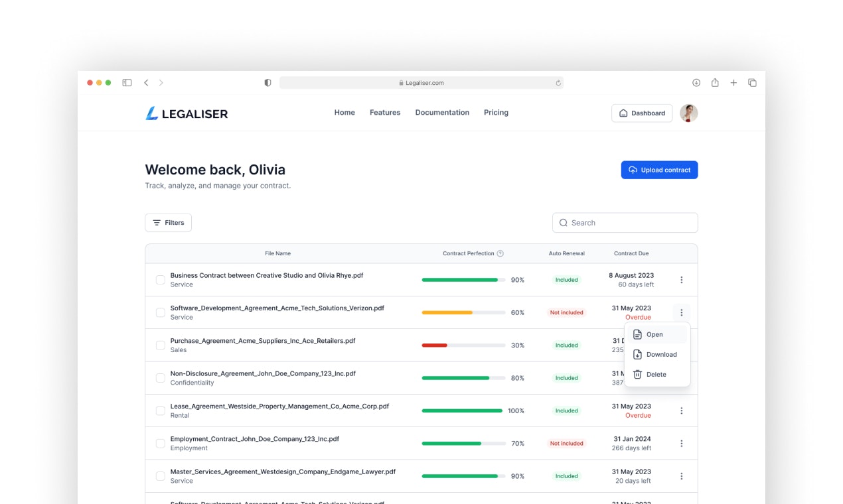The width and height of the screenshot is (843, 504).
Task: Click the 31 Jan 2024 due date
Action: click(631, 439)
